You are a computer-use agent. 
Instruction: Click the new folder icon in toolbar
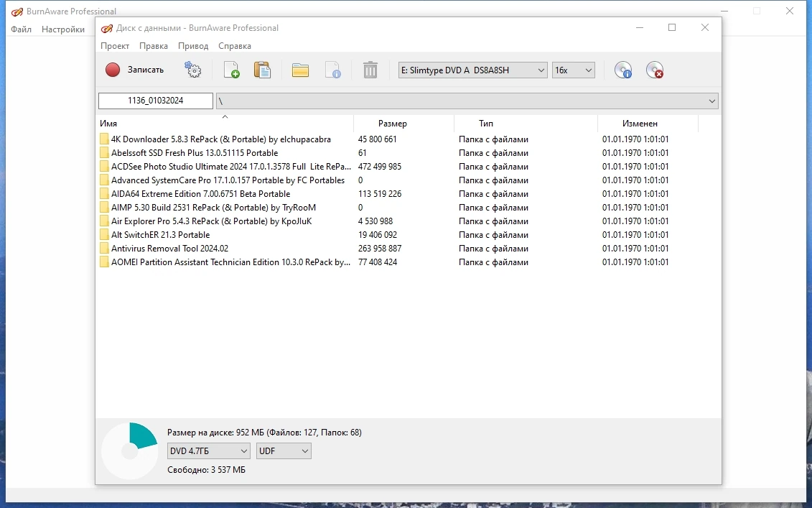300,70
